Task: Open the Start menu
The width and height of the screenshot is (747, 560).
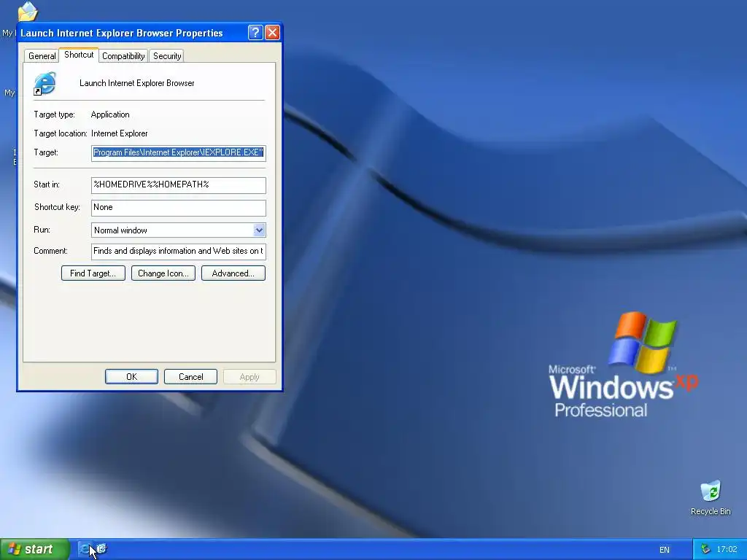Action: click(x=35, y=549)
